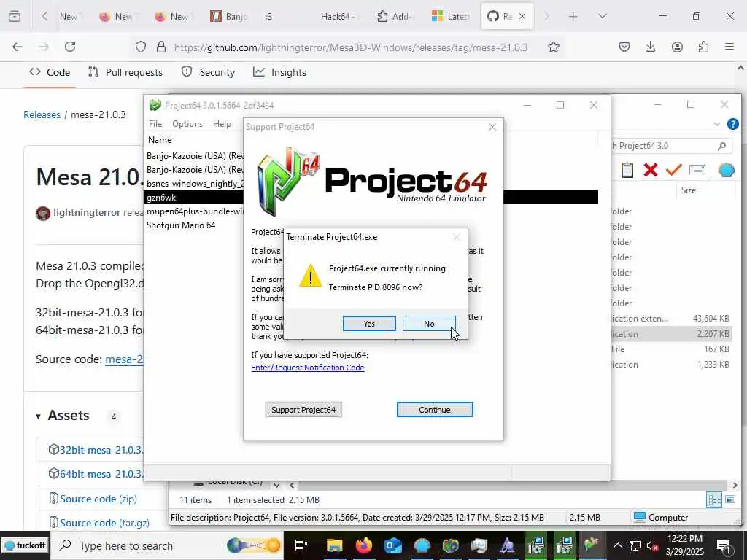Collapse the Assets section triangle
The image size is (747, 560).
pyautogui.click(x=38, y=416)
